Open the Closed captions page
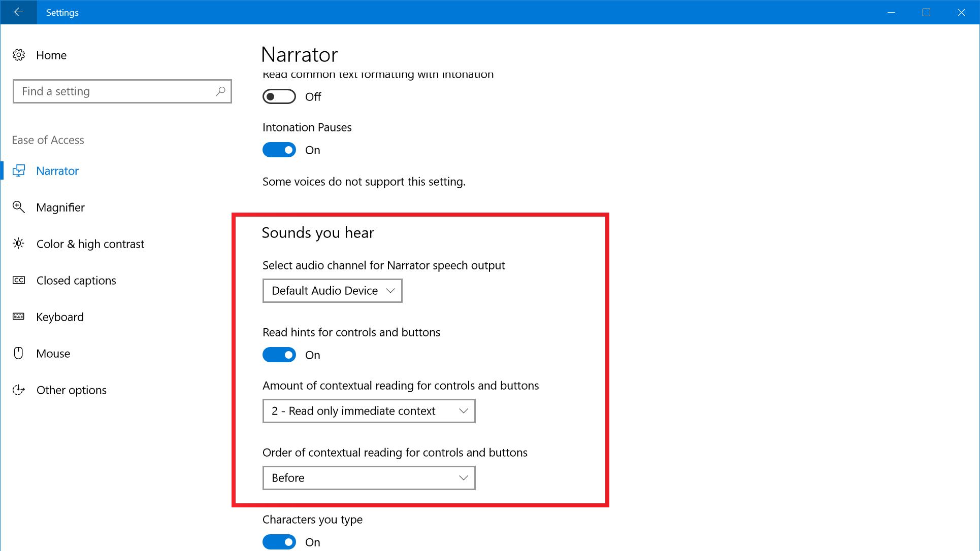The height and width of the screenshot is (551, 980). pos(76,280)
